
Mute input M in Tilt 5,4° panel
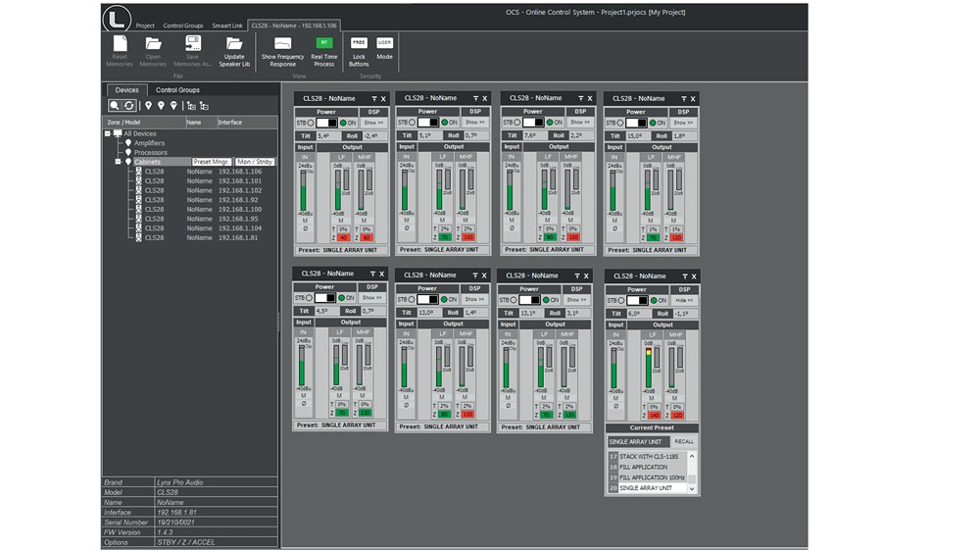pyautogui.click(x=305, y=221)
